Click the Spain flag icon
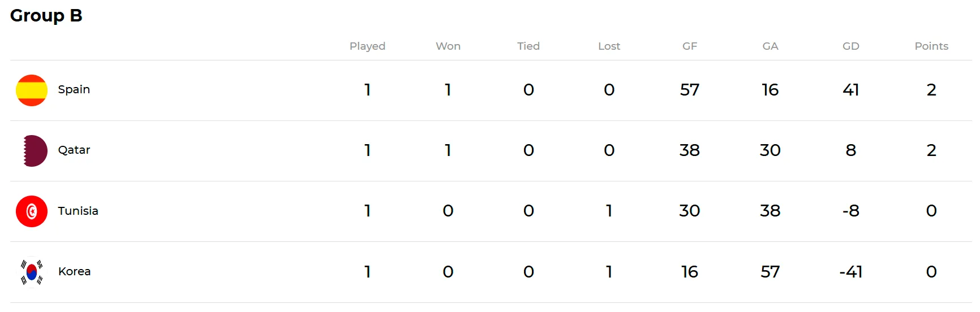Viewport: 980px width, 312px height. point(32,90)
